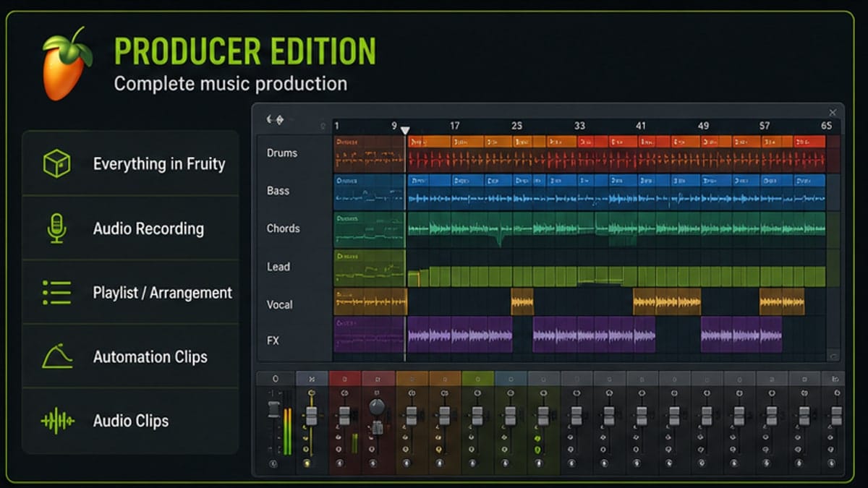Screen dimensions: 868x488
Task: Click the master channel green level meter
Action: pos(287,432)
